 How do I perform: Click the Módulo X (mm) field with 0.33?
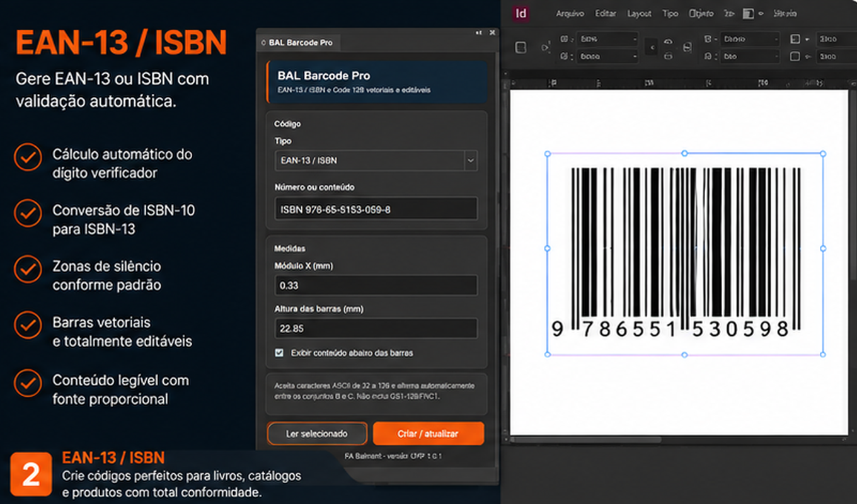(376, 285)
